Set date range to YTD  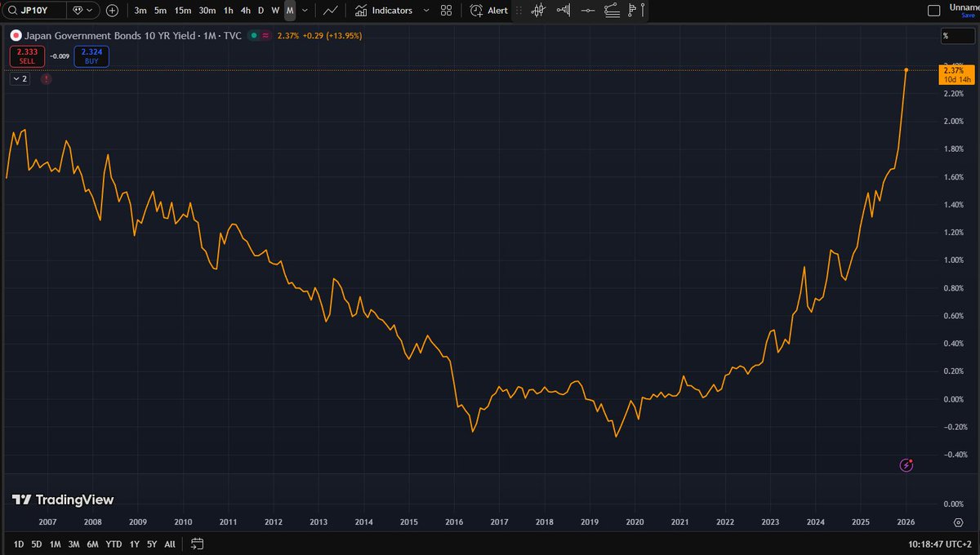click(114, 544)
